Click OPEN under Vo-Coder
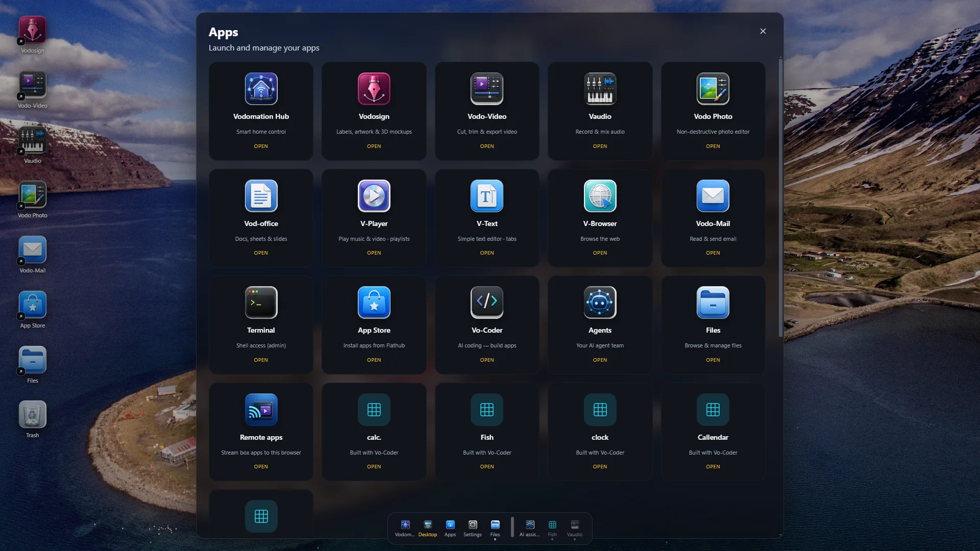The height and width of the screenshot is (551, 980). click(x=487, y=360)
